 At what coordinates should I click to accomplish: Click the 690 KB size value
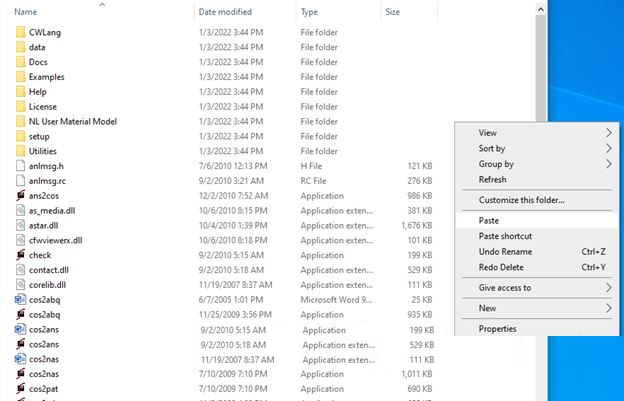point(419,389)
